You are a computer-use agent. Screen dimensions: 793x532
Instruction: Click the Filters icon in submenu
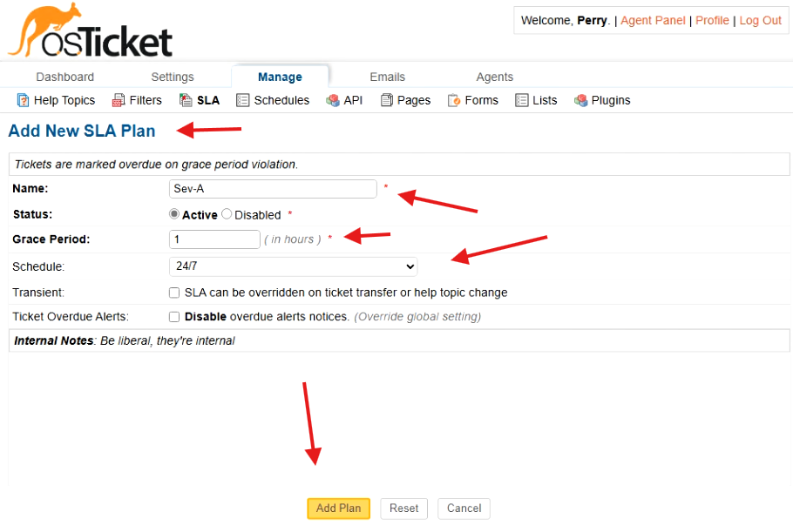(x=119, y=100)
